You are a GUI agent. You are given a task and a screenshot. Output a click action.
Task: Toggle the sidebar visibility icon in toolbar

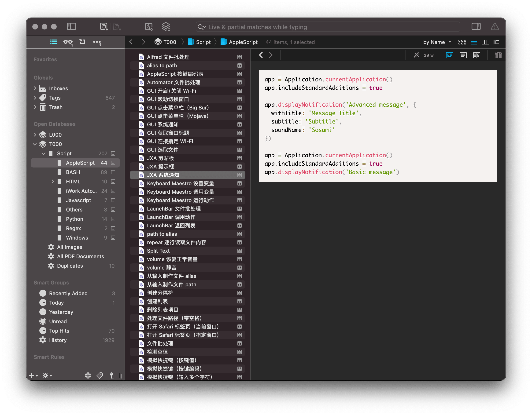tap(71, 26)
